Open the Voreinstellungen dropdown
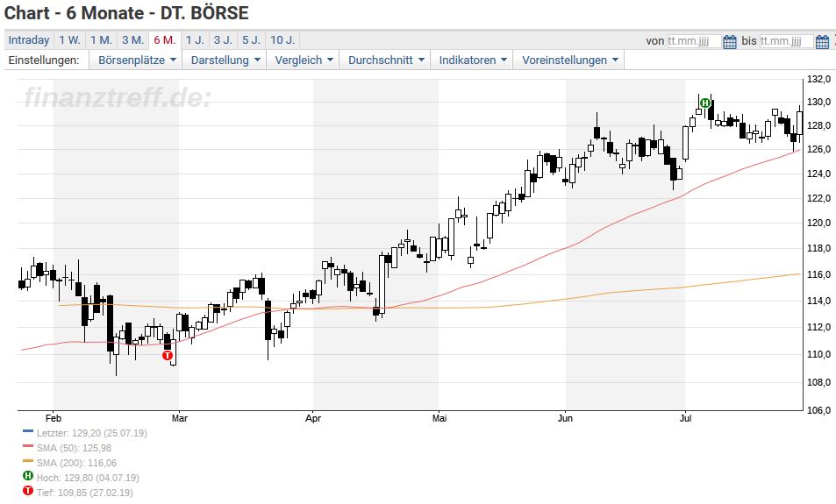The image size is (836, 504). click(569, 60)
